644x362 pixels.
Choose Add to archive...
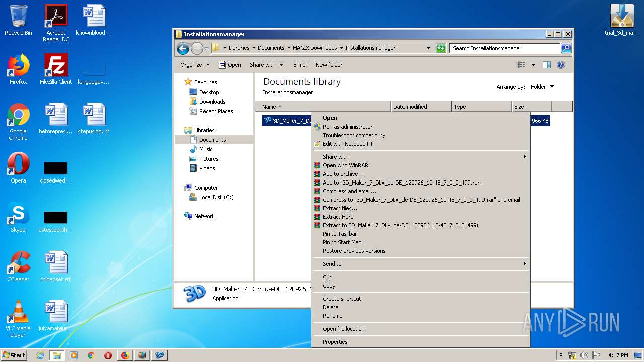tap(421, 174)
